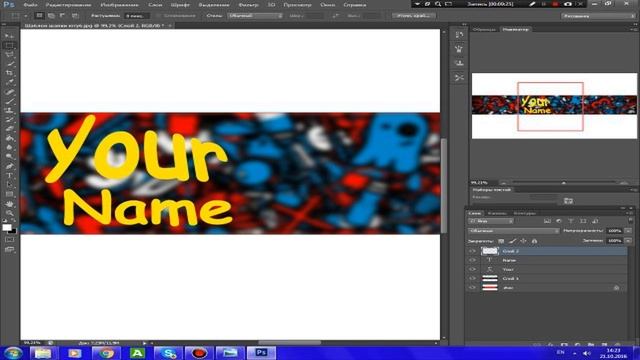Hide the Слой 1 layer
Screen dimensions: 640x360
coord(473,278)
